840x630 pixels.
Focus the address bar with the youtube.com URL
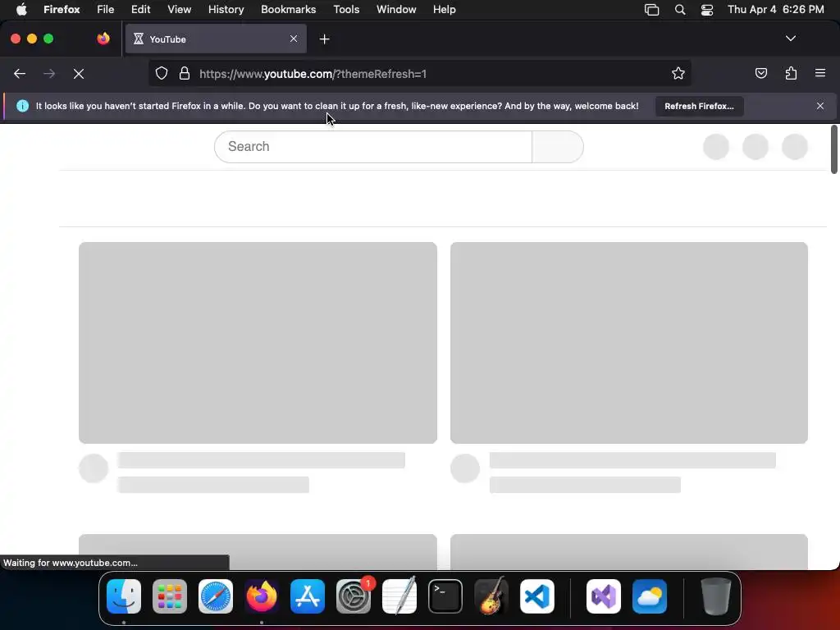pyautogui.click(x=419, y=73)
